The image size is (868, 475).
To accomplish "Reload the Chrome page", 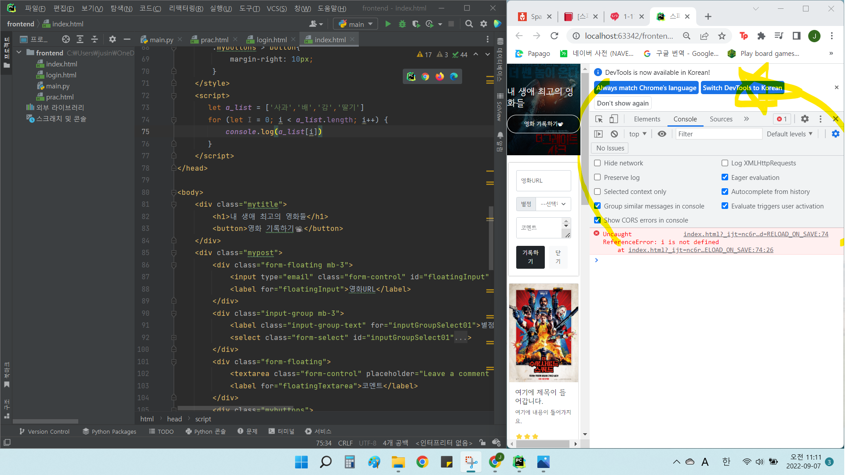I will tap(554, 36).
